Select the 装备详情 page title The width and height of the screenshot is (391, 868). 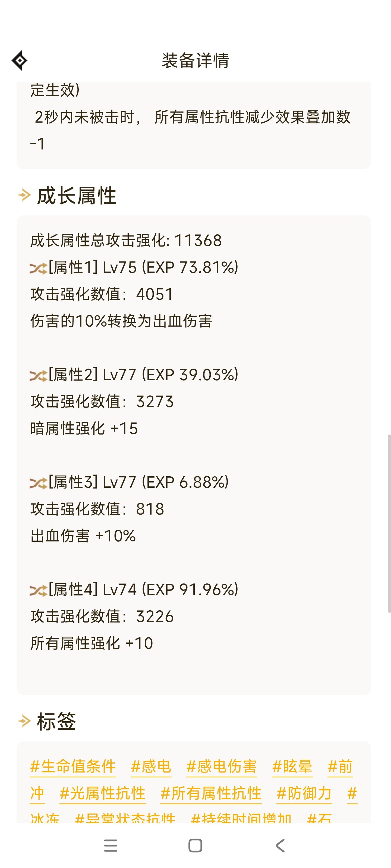point(195,61)
